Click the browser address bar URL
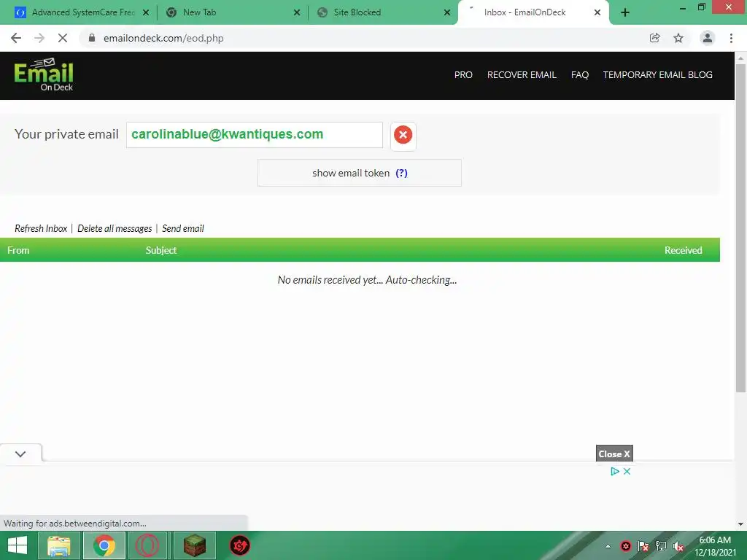The width and height of the screenshot is (747, 560). 163,38
